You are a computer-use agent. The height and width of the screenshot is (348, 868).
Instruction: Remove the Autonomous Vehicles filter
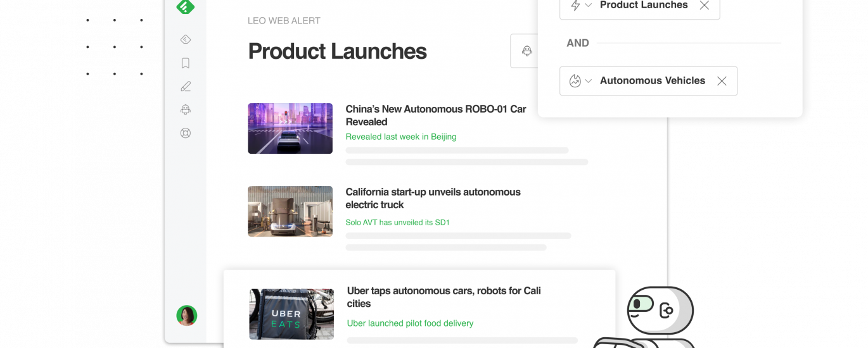point(721,81)
